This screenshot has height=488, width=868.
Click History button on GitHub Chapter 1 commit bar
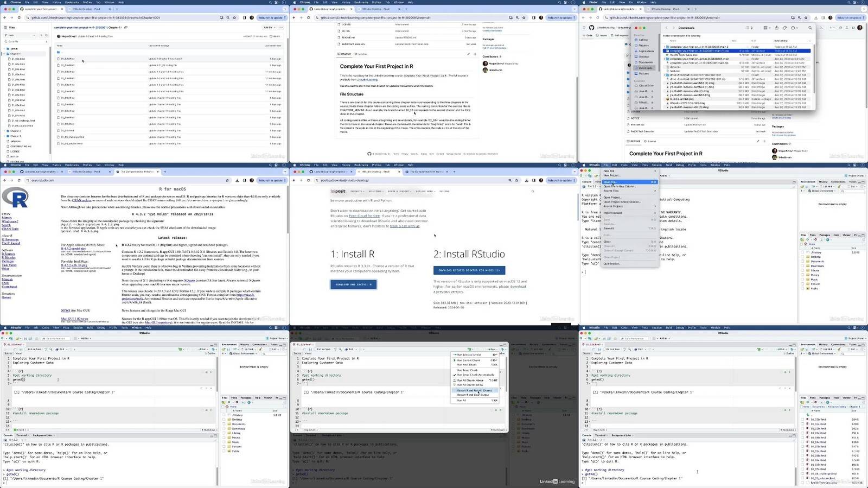276,36
